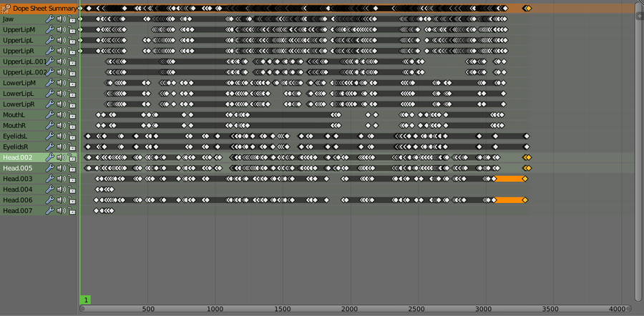Click the wrench icon on Head.006 row
644x316 pixels.
pyautogui.click(x=49, y=200)
